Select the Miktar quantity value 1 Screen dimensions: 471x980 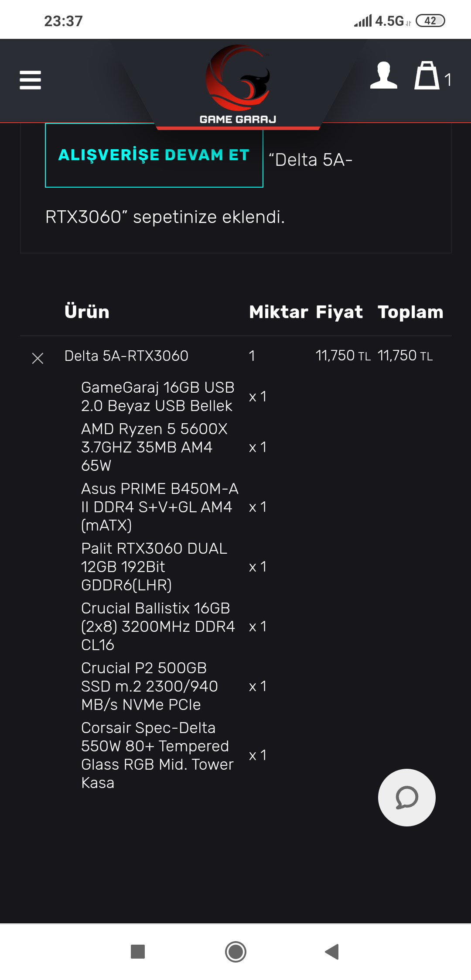[x=252, y=356]
